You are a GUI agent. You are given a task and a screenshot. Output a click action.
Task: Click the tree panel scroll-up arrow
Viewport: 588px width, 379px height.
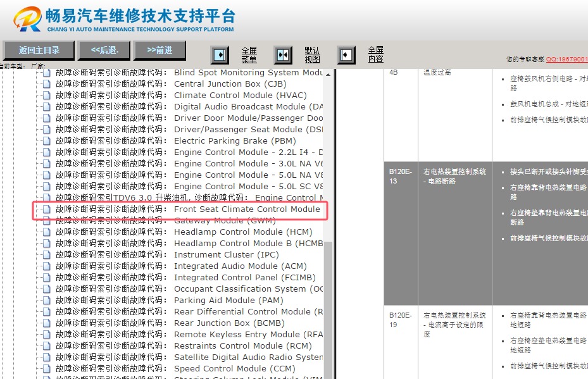click(x=328, y=75)
